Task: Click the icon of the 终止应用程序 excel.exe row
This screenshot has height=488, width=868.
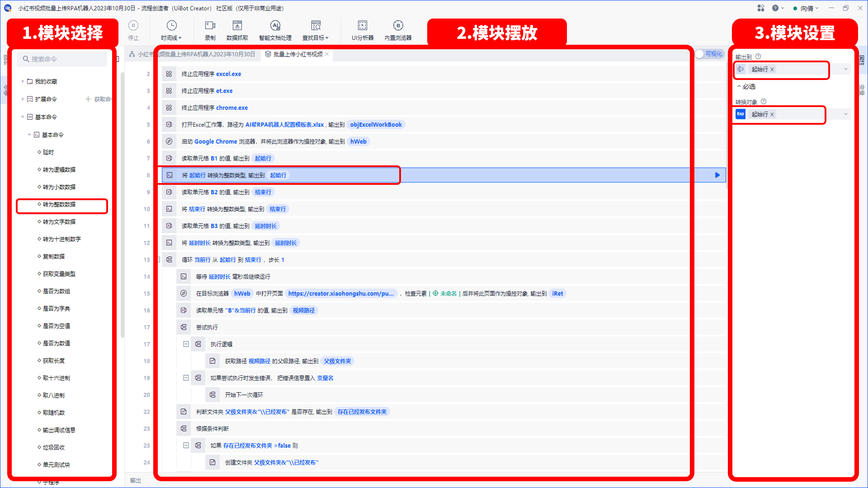Action: click(169, 74)
